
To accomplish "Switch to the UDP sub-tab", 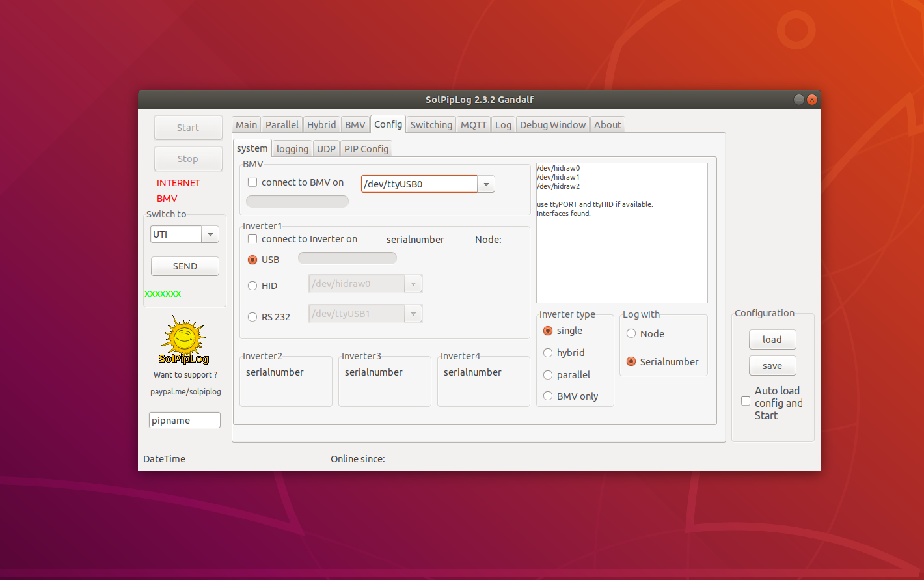I will click(x=327, y=149).
